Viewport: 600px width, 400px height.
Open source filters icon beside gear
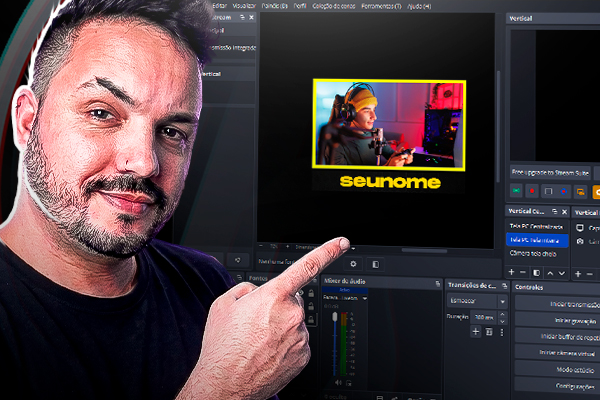(x=375, y=264)
